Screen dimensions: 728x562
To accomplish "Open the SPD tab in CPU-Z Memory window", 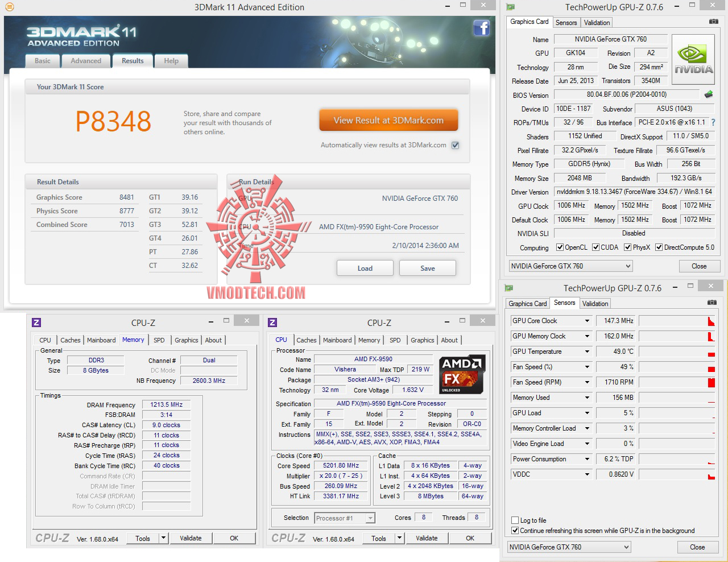I will click(x=159, y=340).
